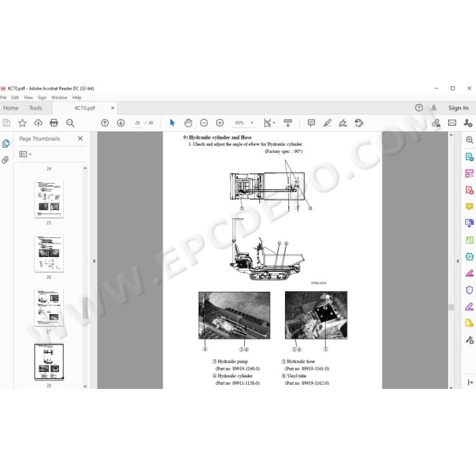Open the Help menu
Image resolution: width=476 pixels, height=476 pixels.
pos(77,97)
